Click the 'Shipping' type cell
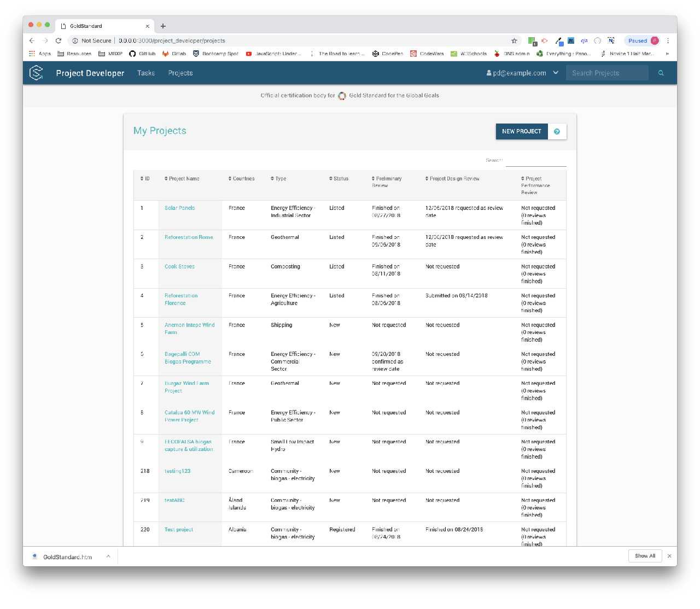The width and height of the screenshot is (700, 609). pyautogui.click(x=282, y=325)
